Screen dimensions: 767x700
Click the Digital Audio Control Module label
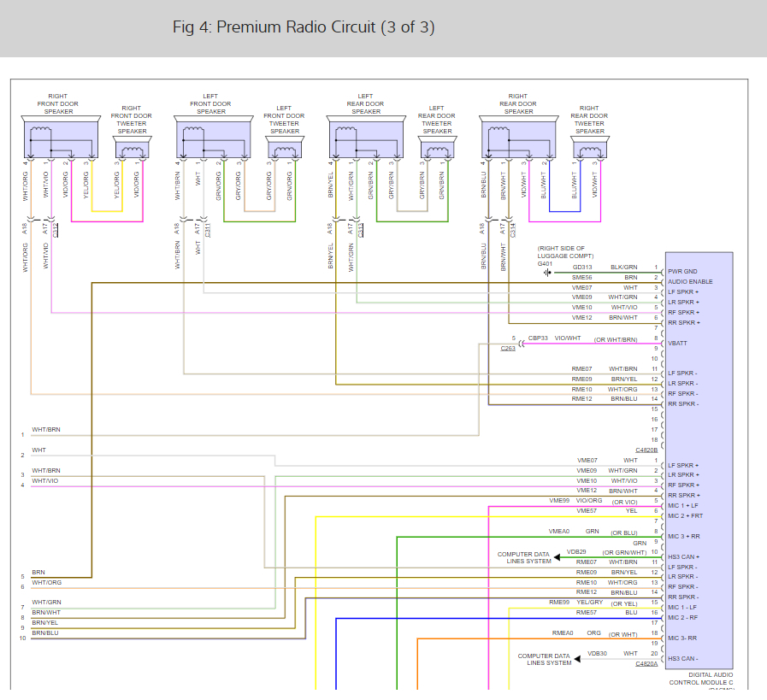(700, 679)
